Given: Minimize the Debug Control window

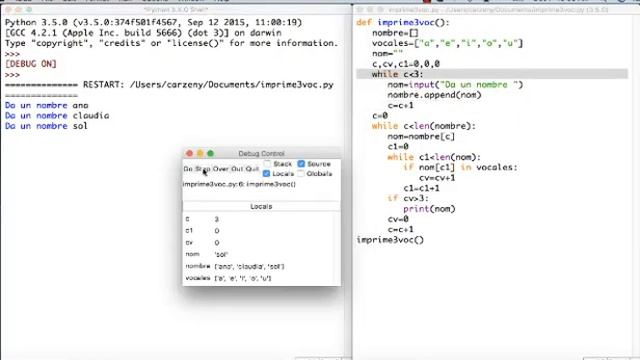Looking at the screenshot, I should coord(200,153).
